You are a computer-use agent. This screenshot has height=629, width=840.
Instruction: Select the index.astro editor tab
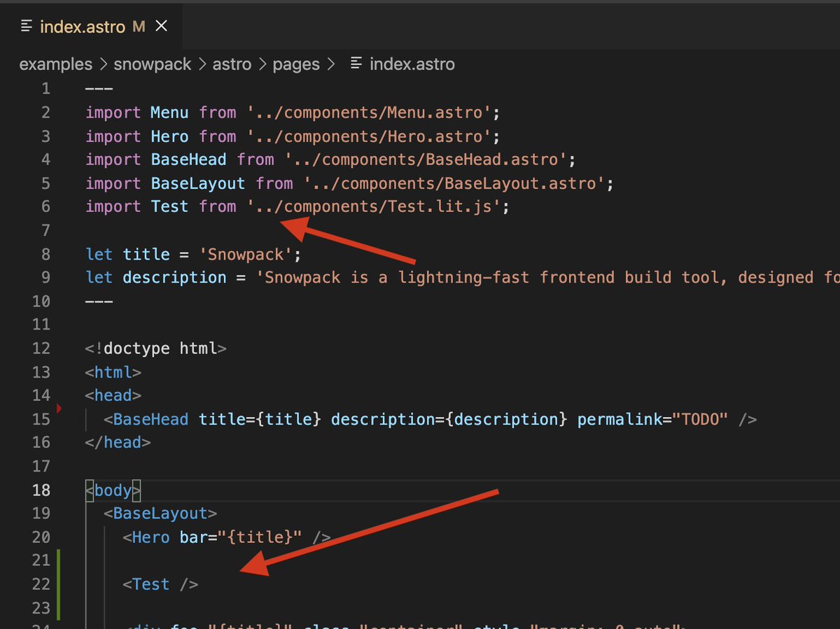pyautogui.click(x=84, y=24)
